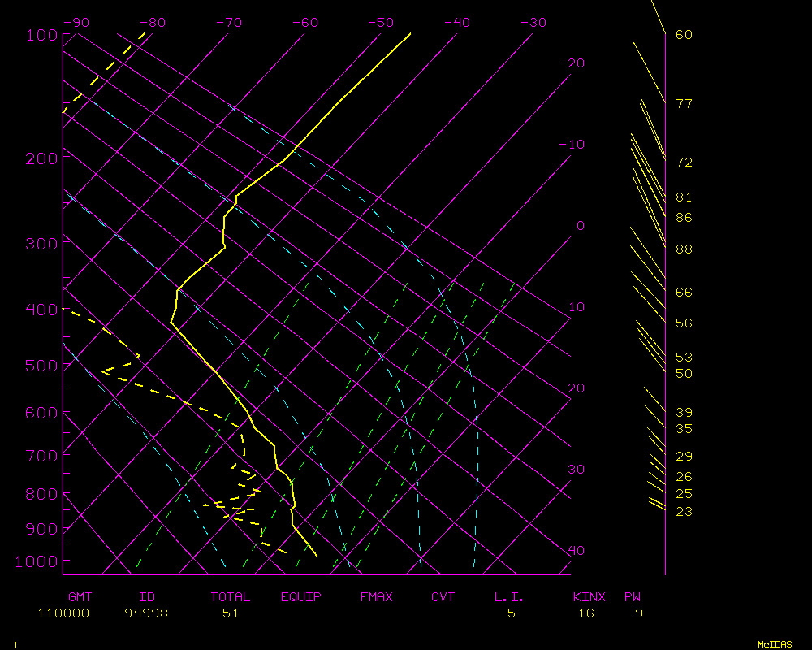
Task: Select the CVT header label
Action: click(443, 597)
